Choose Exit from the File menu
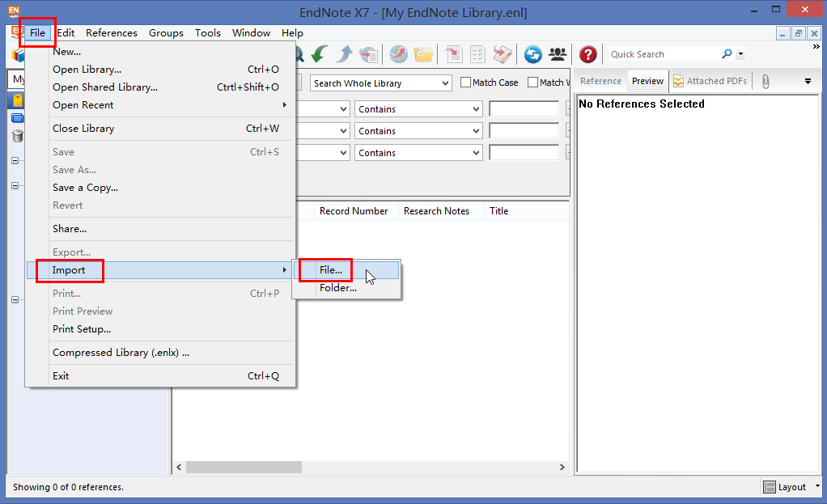Image resolution: width=827 pixels, height=504 pixels. (x=160, y=376)
